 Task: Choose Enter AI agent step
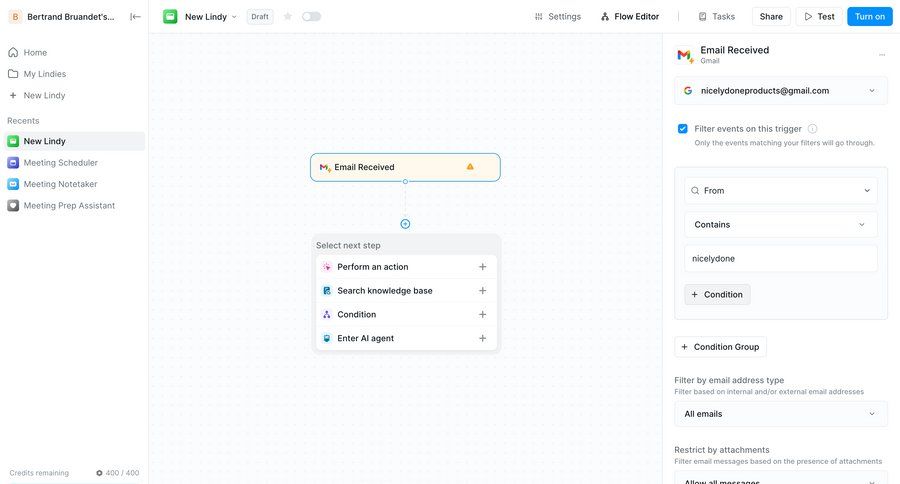pyautogui.click(x=406, y=338)
